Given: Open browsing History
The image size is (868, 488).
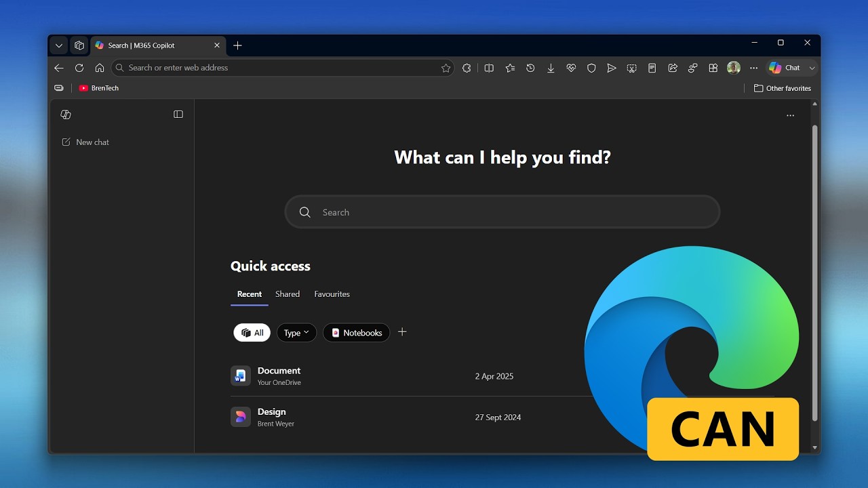Looking at the screenshot, I should point(530,68).
